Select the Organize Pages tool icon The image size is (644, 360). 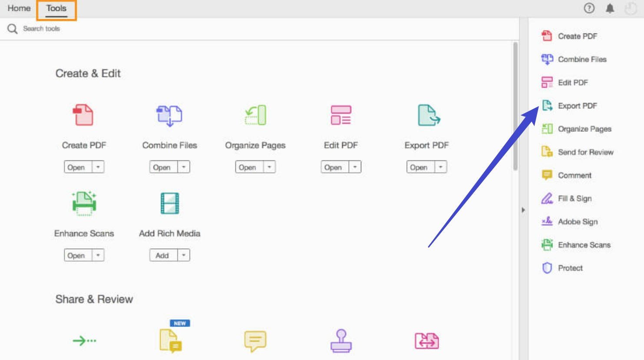[255, 115]
